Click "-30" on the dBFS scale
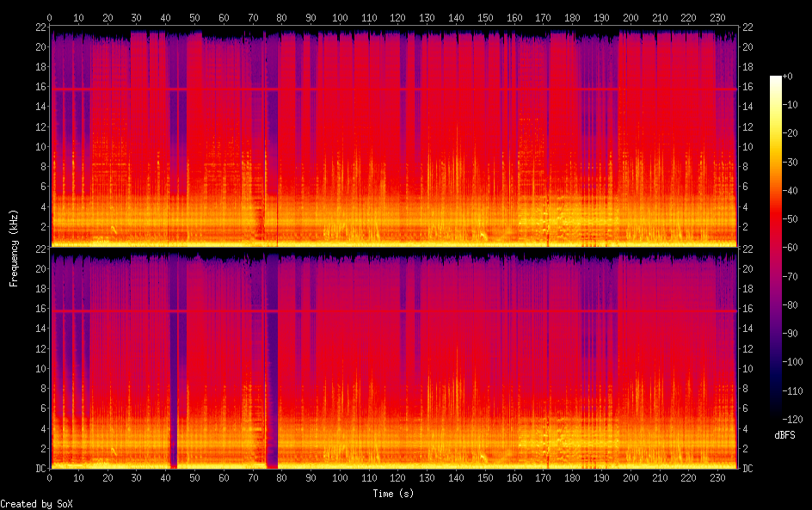812x510 pixels. [790, 162]
